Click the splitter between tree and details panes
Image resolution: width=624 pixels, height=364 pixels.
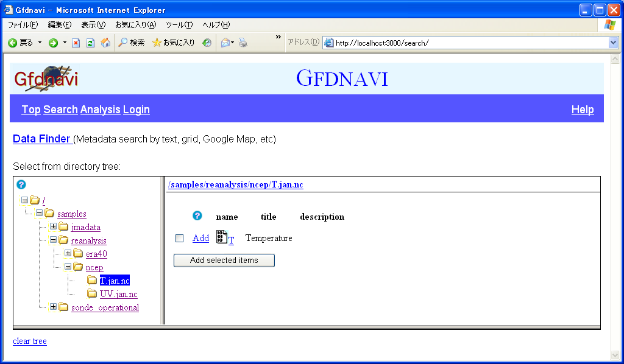pyautogui.click(x=162, y=250)
